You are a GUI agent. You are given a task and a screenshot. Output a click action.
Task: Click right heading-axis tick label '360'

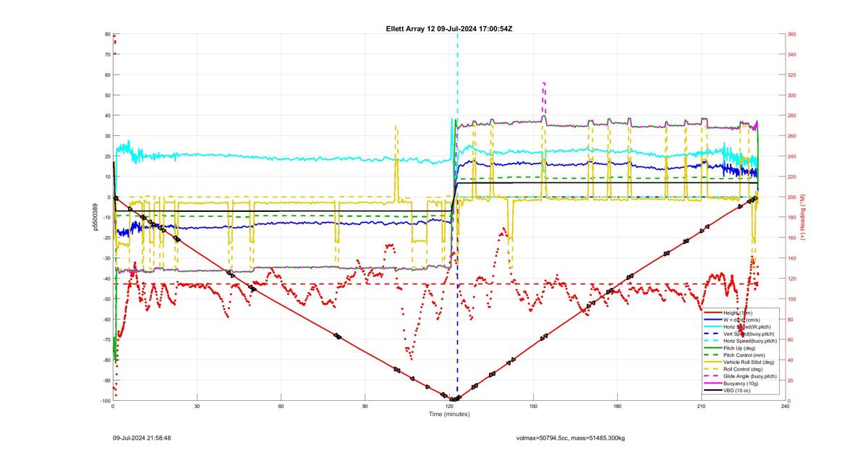(x=792, y=34)
